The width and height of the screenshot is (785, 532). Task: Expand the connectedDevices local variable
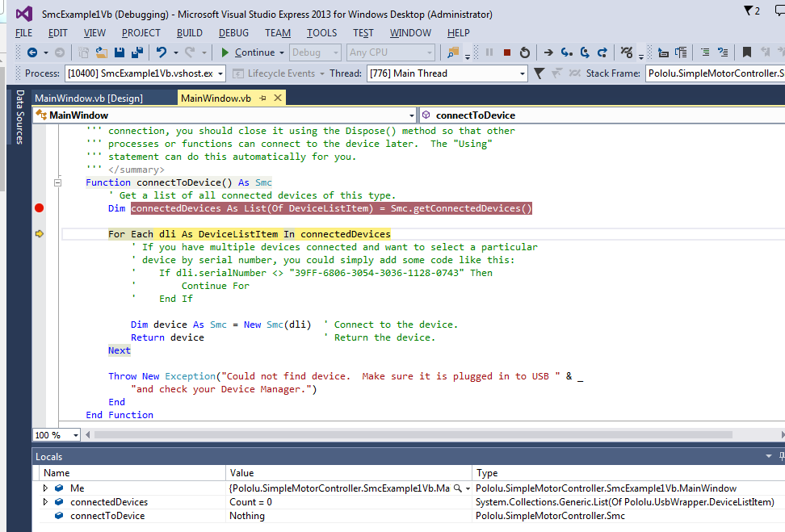pyautogui.click(x=46, y=502)
